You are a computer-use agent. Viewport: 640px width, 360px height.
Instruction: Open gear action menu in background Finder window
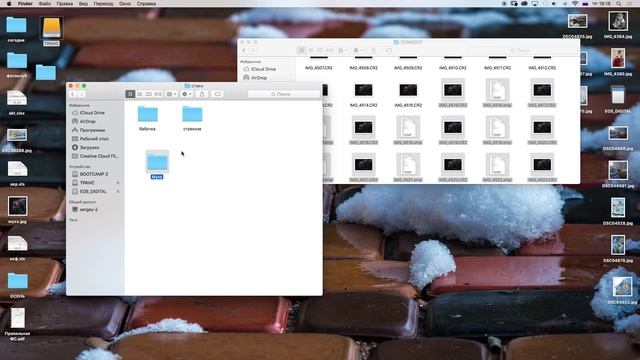[358, 51]
